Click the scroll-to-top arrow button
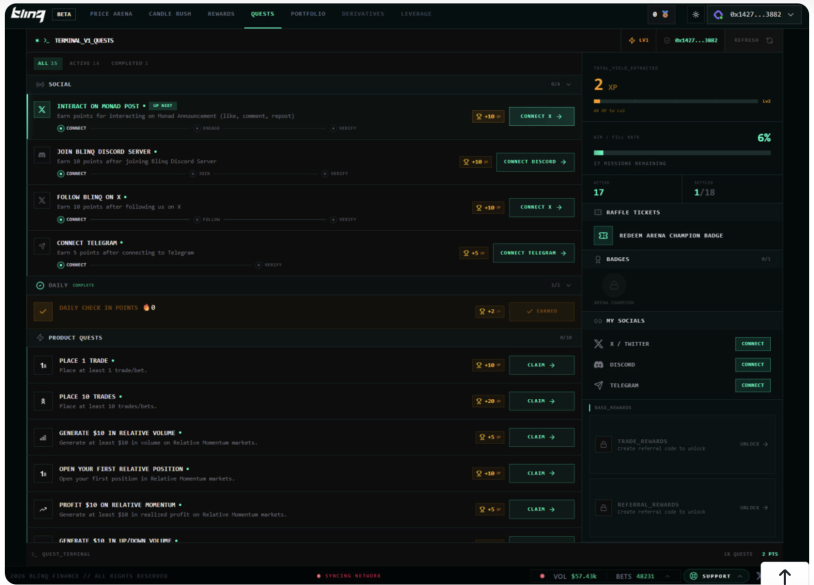 coord(784,575)
